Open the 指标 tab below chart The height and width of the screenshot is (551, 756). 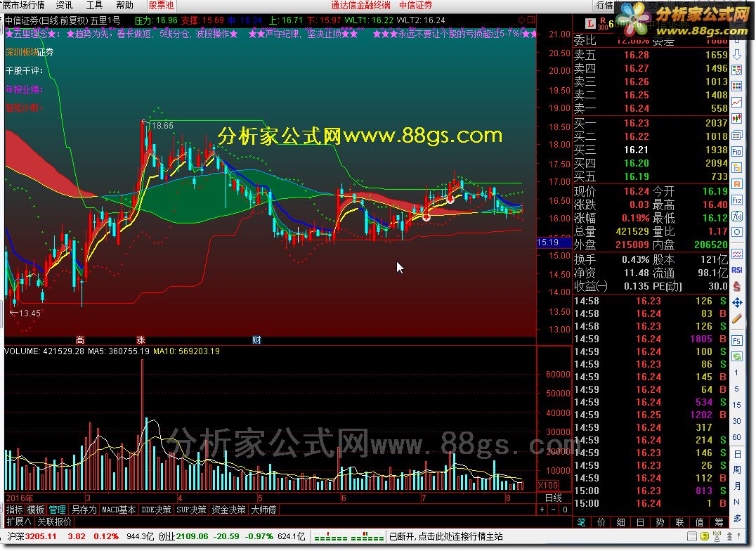coord(15,510)
